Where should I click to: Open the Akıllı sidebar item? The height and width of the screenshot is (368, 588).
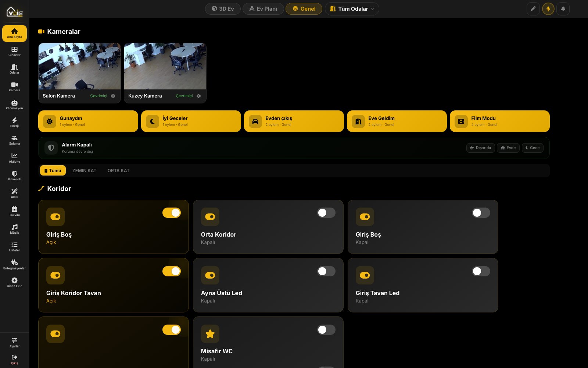pos(14,193)
